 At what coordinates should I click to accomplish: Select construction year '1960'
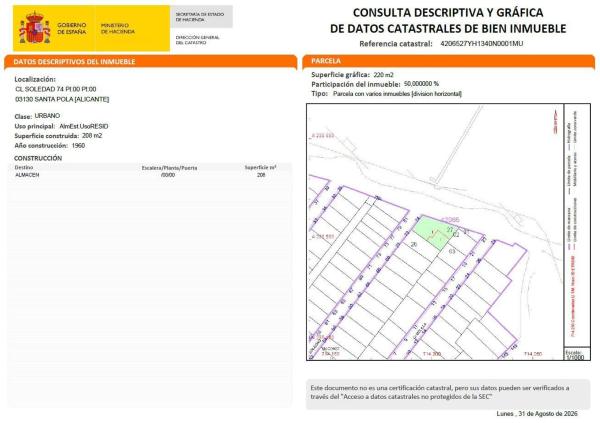coord(78,145)
